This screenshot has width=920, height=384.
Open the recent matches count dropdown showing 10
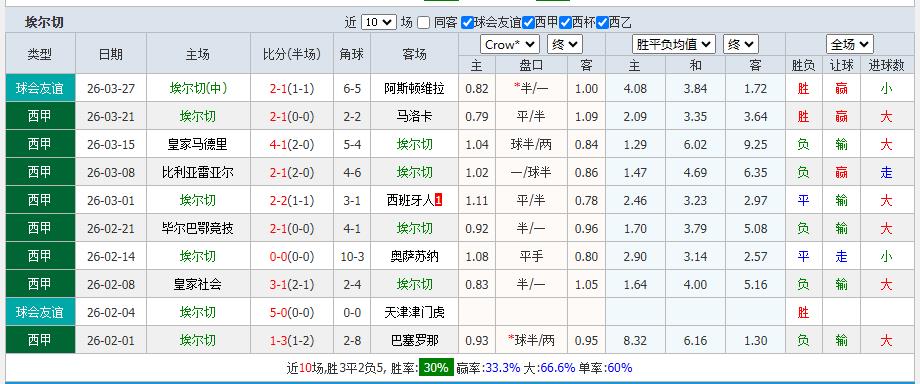(x=378, y=22)
